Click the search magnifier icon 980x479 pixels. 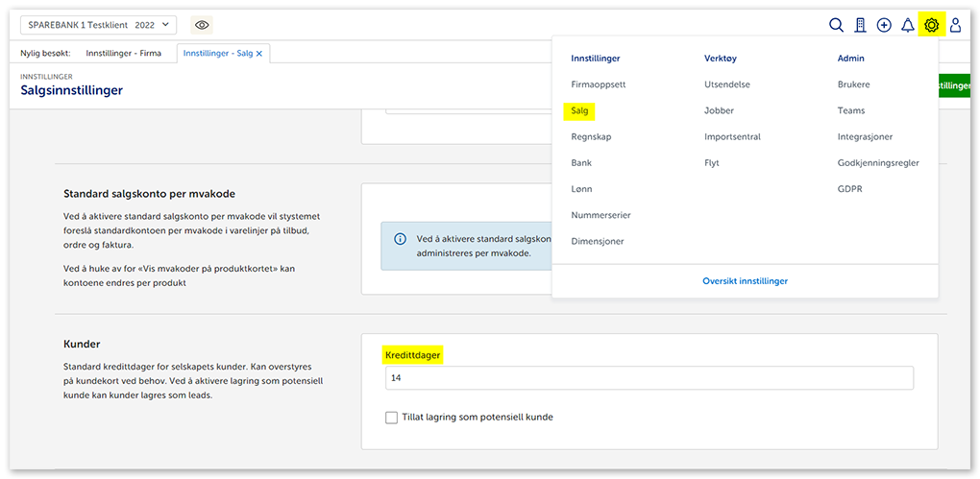click(x=836, y=25)
